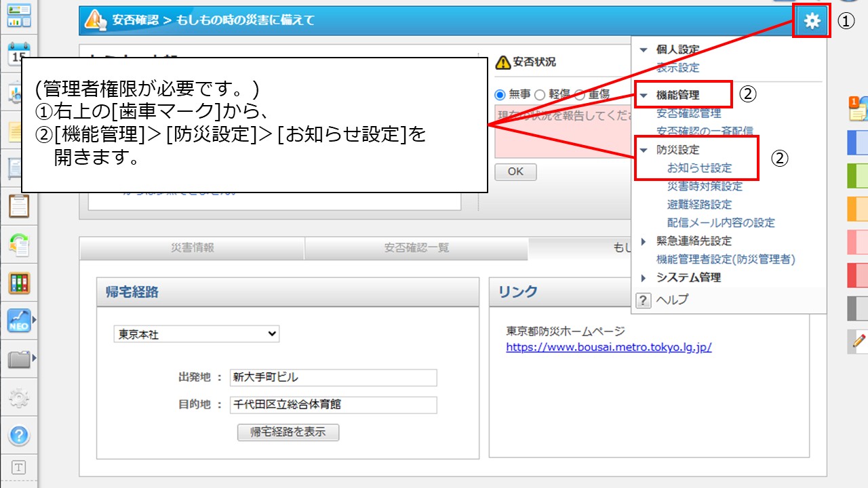Select the 軽傷 radio button
This screenshot has width=868, height=488.
pyautogui.click(x=540, y=95)
